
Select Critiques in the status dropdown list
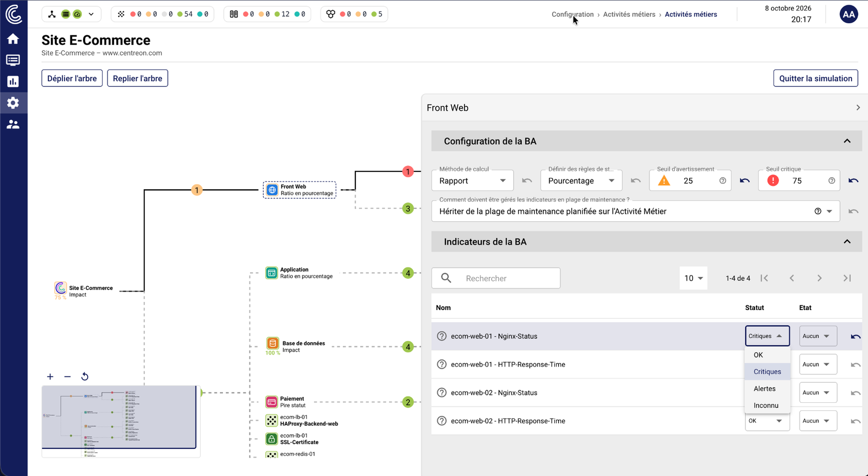tap(767, 371)
